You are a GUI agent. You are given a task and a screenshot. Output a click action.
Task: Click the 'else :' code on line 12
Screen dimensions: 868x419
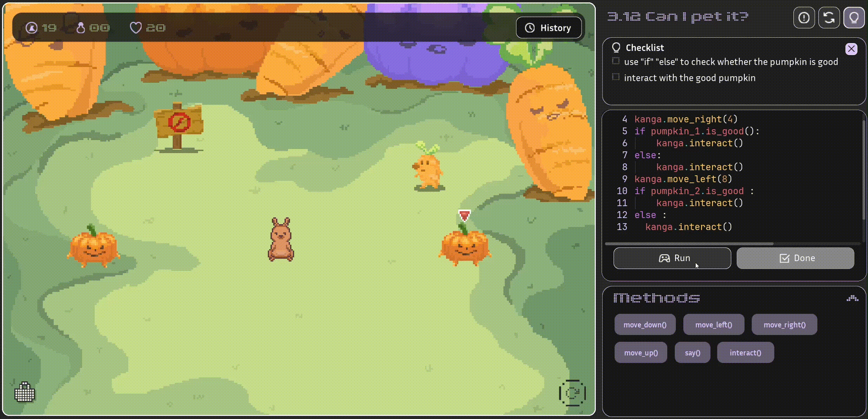(x=650, y=215)
